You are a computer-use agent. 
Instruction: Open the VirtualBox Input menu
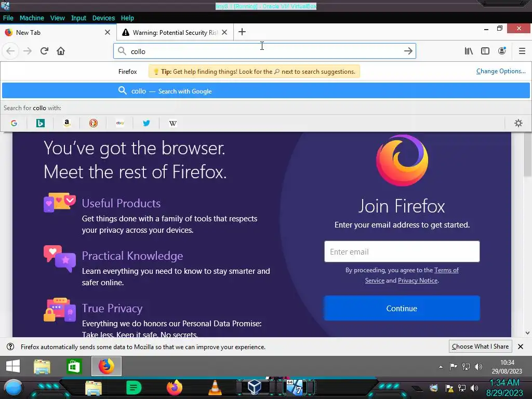coord(78,18)
